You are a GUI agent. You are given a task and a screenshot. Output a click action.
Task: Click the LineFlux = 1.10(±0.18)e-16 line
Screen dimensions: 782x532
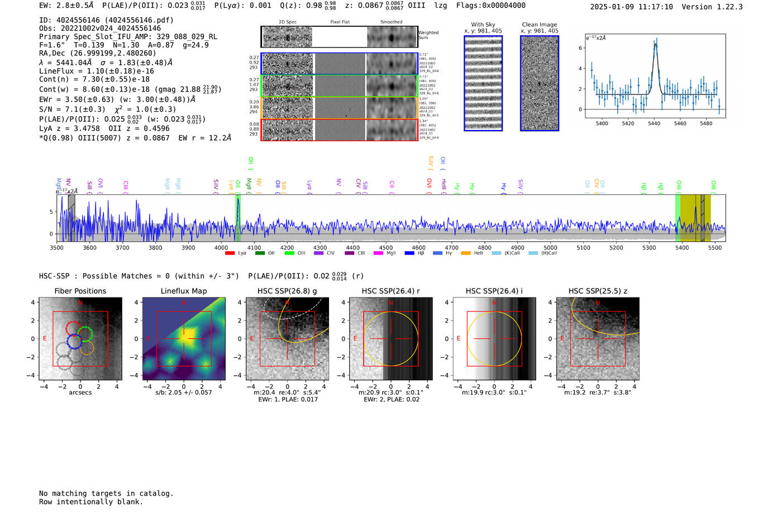click(97, 71)
